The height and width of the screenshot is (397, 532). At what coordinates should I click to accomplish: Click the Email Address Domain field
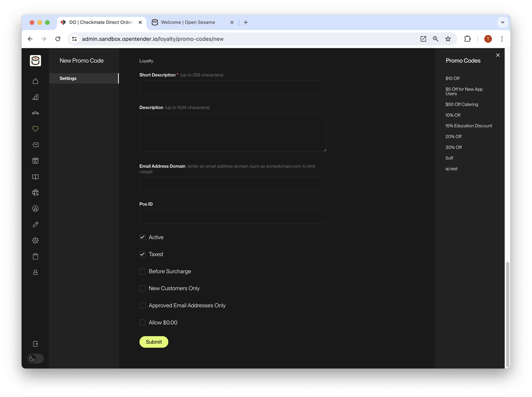click(233, 184)
